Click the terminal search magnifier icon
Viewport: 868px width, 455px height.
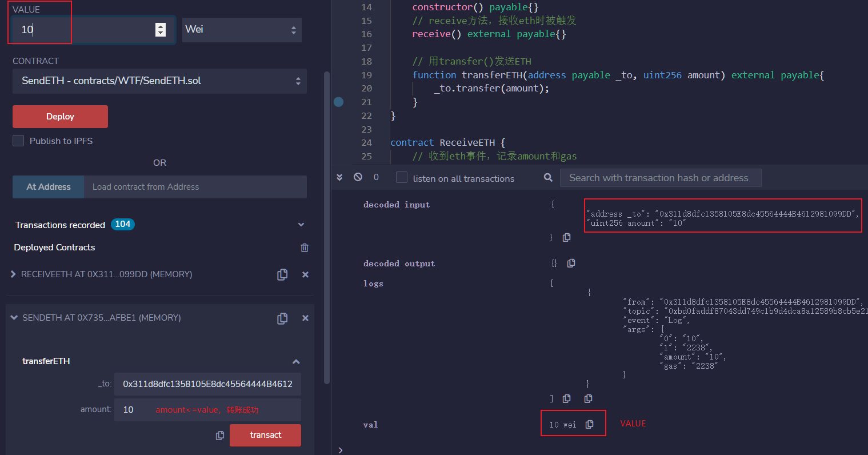[548, 178]
